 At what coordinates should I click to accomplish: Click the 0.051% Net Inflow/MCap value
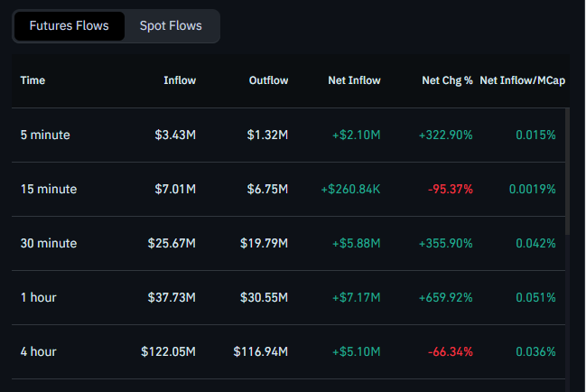click(535, 297)
